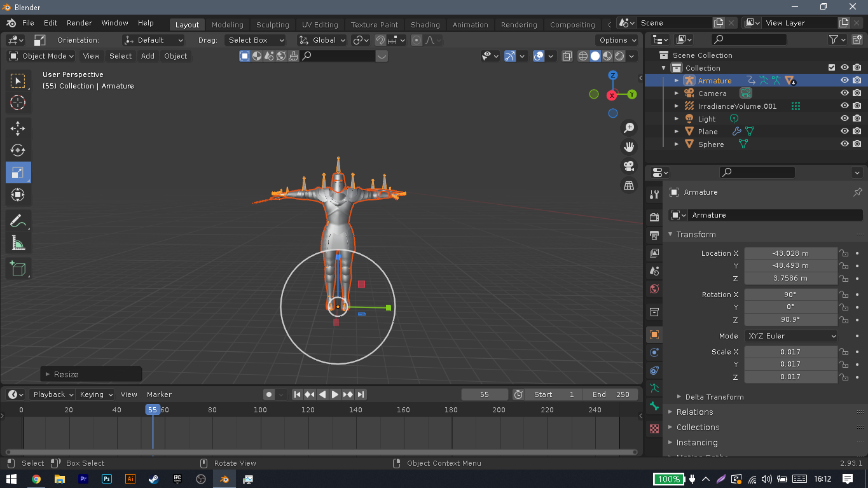Expand the Delta Transform section
The image size is (868, 488).
(x=714, y=397)
